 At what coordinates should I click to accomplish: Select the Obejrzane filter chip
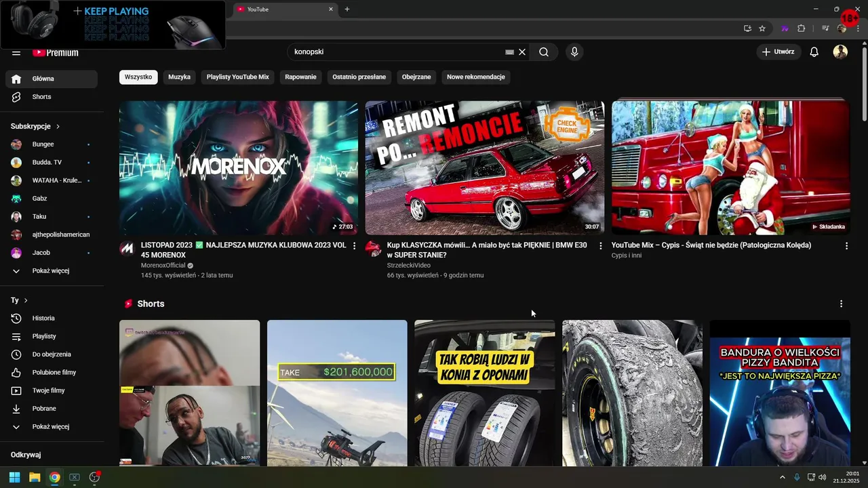[x=416, y=77]
